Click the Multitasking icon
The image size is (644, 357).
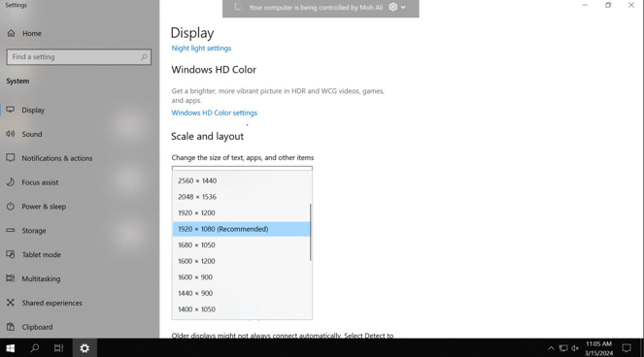pyautogui.click(x=11, y=278)
